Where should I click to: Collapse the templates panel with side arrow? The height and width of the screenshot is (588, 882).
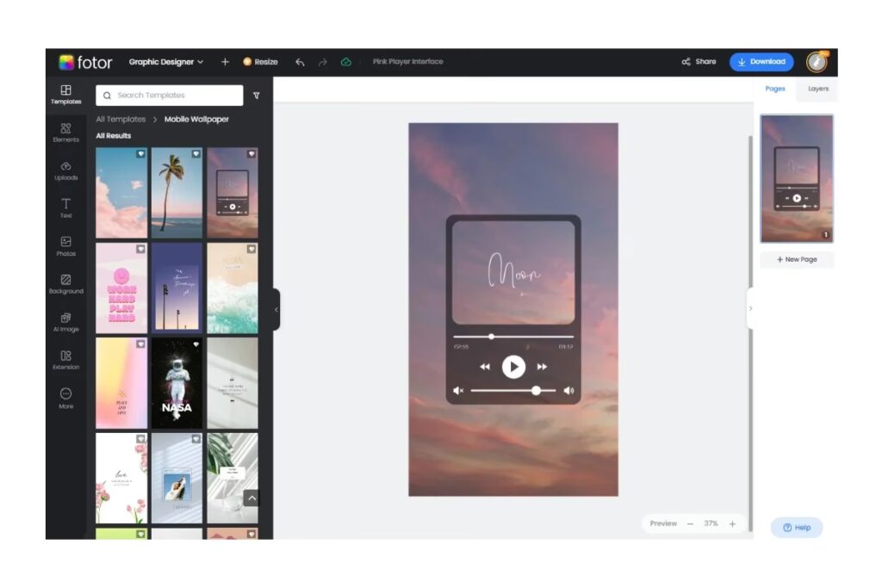coord(276,309)
